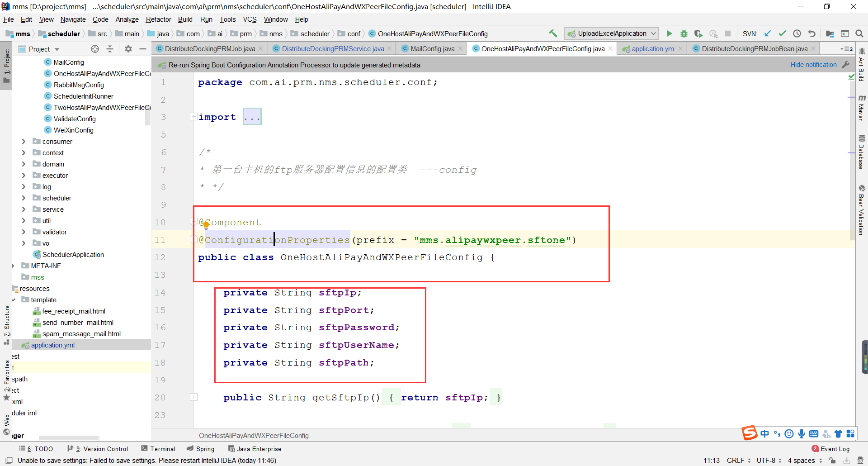Change the UTF-8 file encoding setting
This screenshot has width=868, height=466.
tap(769, 461)
